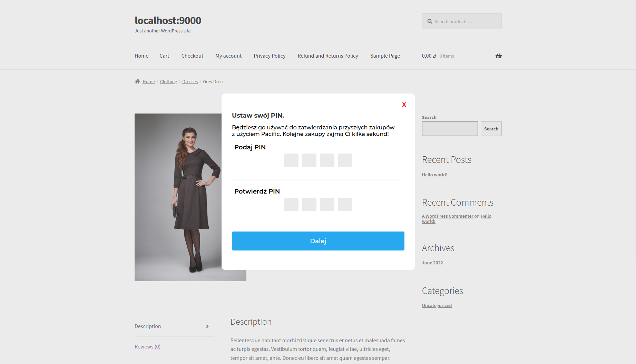The image size is (636, 364).
Task: Click Clothing breadcrumb link
Action: point(168,82)
